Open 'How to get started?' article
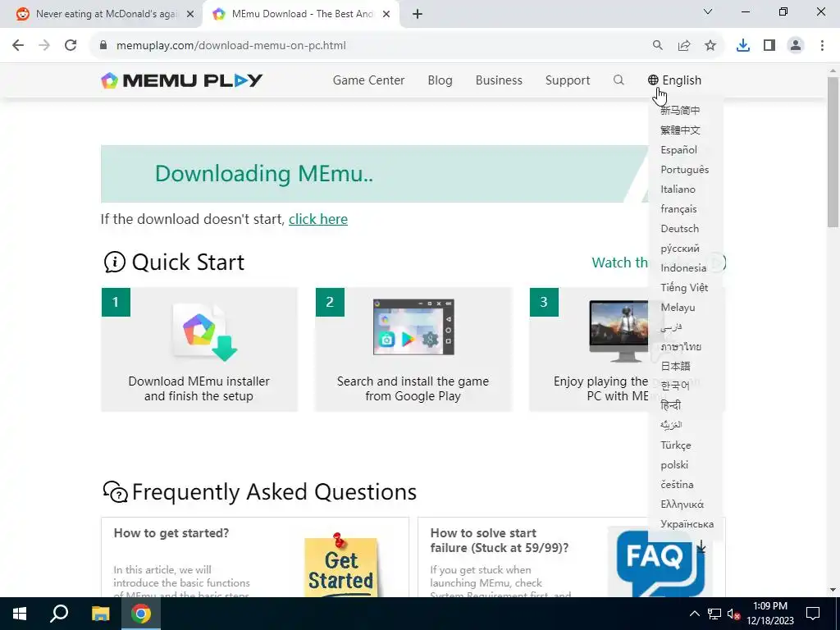Viewport: 840px width, 630px height. pos(171,533)
